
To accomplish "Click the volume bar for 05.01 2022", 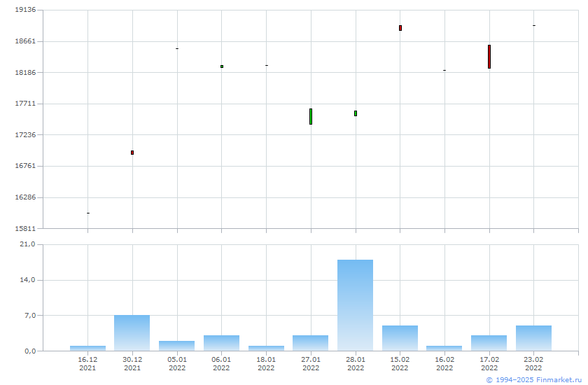I will pos(176,346).
